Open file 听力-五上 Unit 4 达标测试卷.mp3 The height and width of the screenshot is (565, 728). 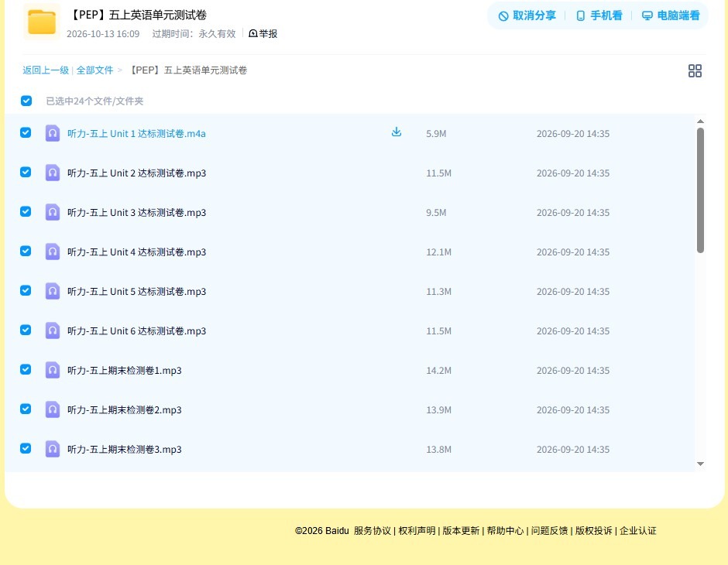(136, 252)
